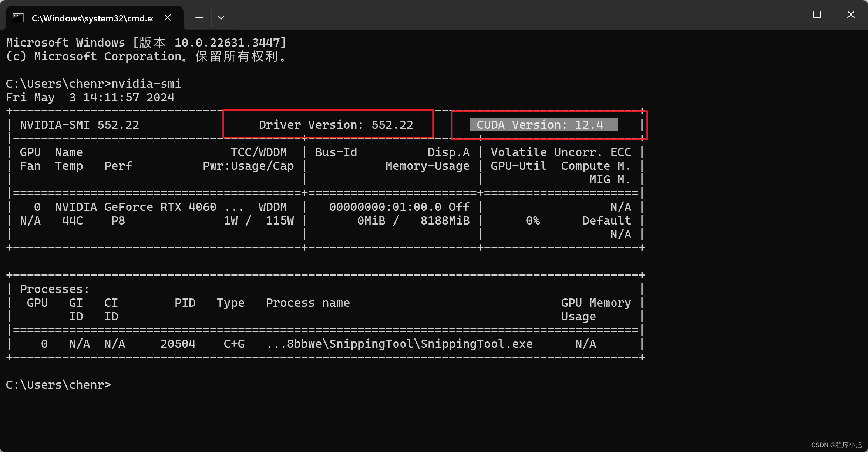Click the 8188MiB memory value
This screenshot has width=868, height=452.
tap(445, 220)
